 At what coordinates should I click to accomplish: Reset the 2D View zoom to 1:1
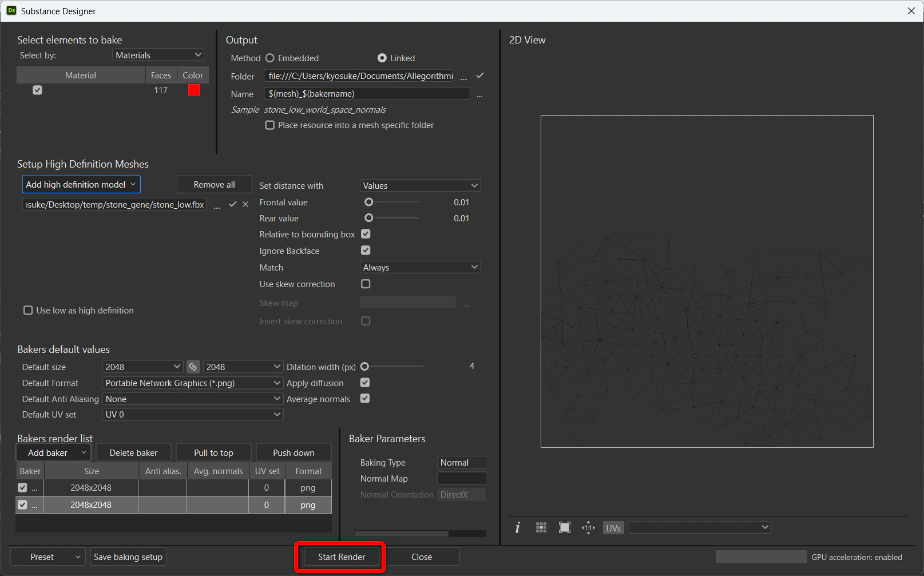(588, 527)
